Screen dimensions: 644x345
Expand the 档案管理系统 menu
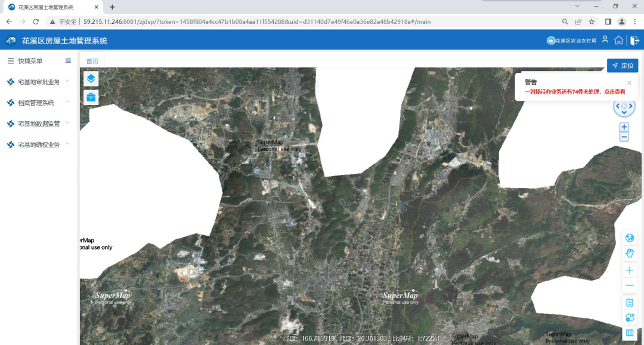[x=36, y=103]
